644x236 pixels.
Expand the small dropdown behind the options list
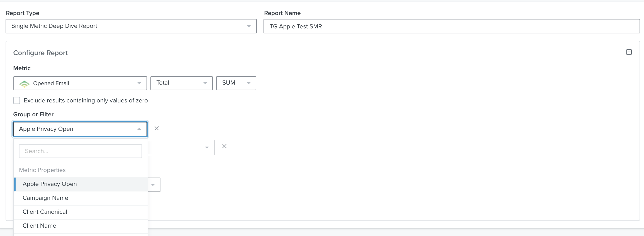coord(154,185)
